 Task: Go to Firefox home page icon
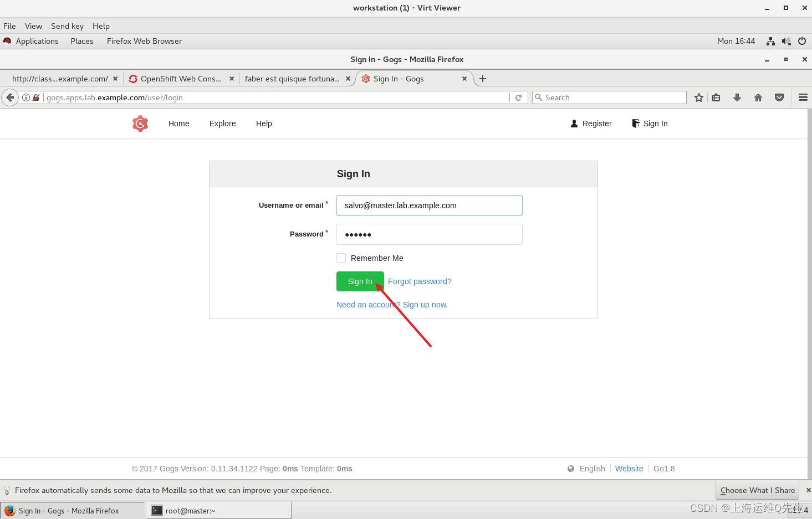(758, 97)
